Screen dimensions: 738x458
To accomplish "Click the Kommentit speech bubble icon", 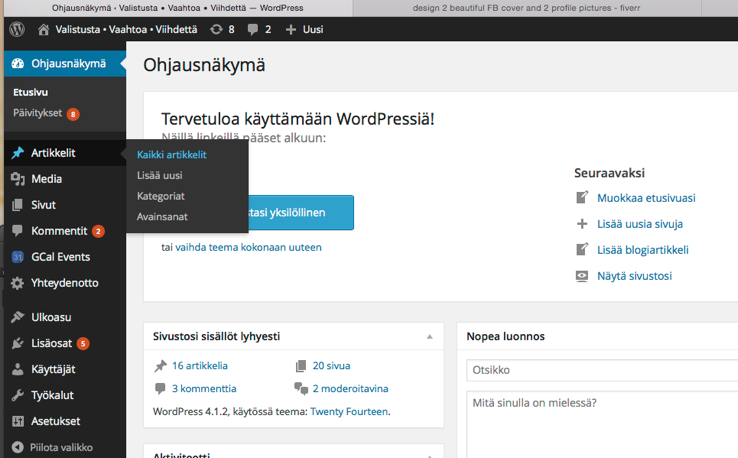I will tap(17, 231).
